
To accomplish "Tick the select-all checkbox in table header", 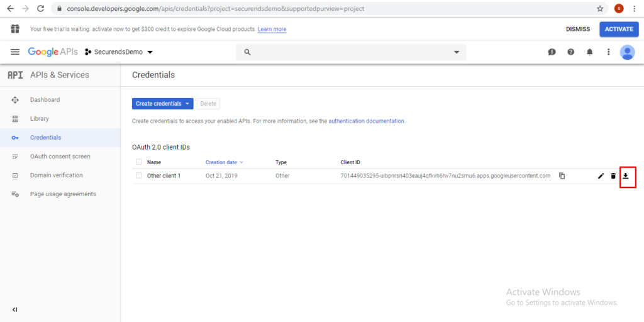I will (x=138, y=162).
